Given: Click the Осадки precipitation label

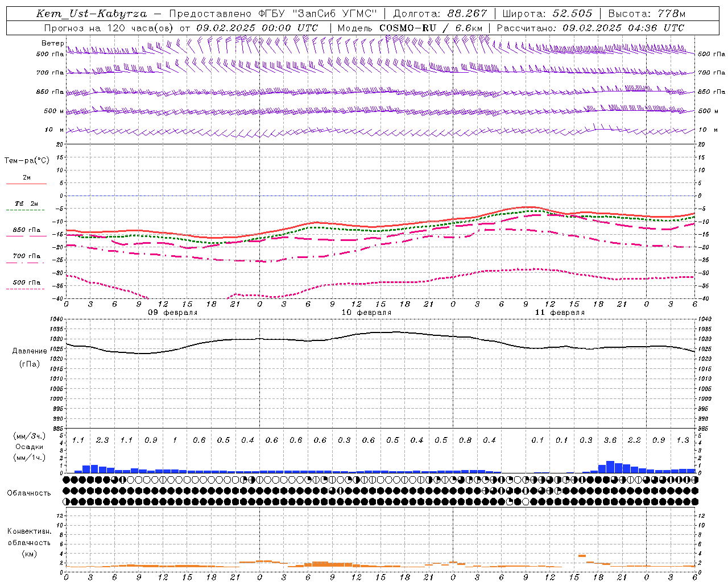Looking at the screenshot, I should [30, 447].
